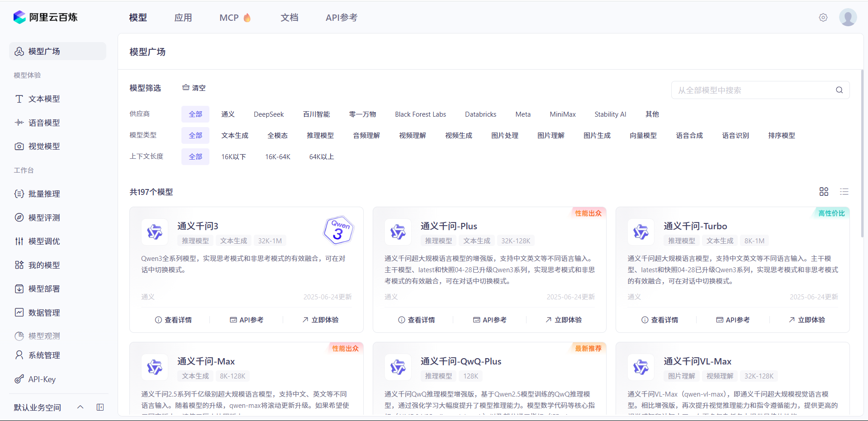Click the 语音模型 waveform icon
The image size is (868, 421).
click(x=19, y=123)
